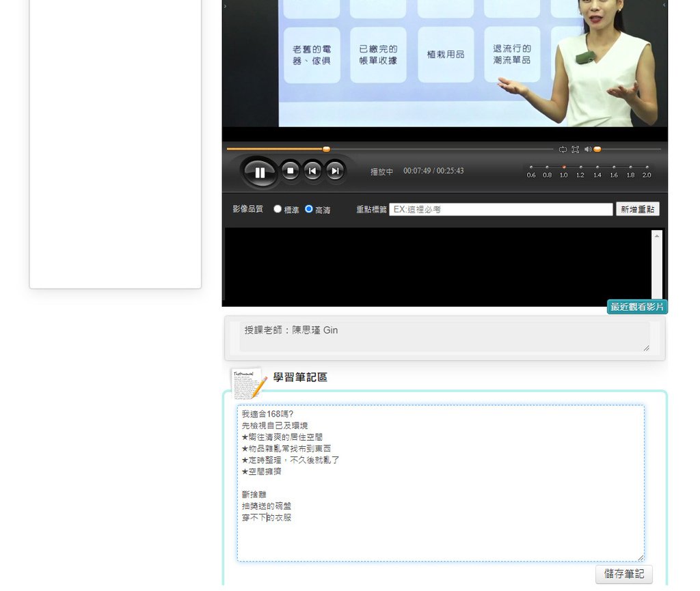This screenshot has height=591, width=700.
Task: Set playback speed to 1.2
Action: [x=580, y=171]
